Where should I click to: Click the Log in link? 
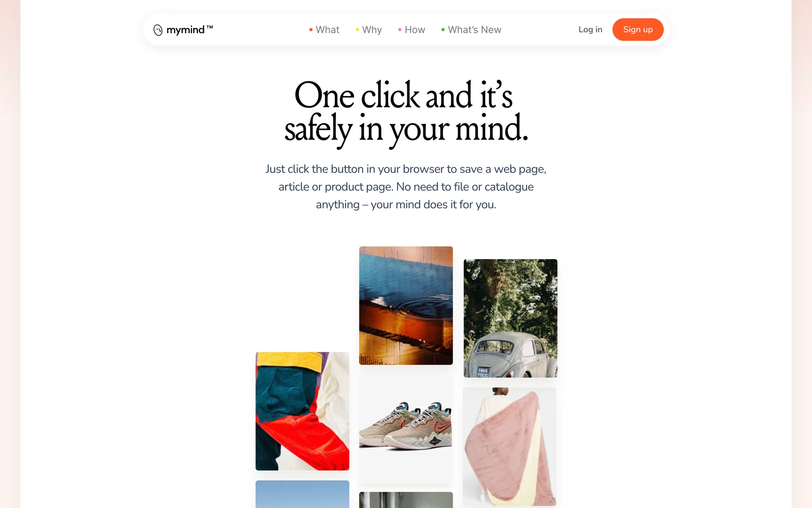590,30
